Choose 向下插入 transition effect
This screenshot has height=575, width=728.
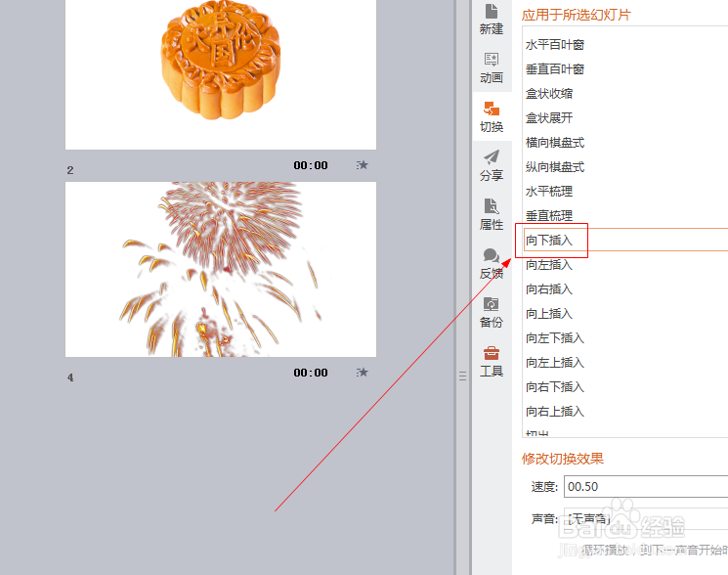[625, 241]
